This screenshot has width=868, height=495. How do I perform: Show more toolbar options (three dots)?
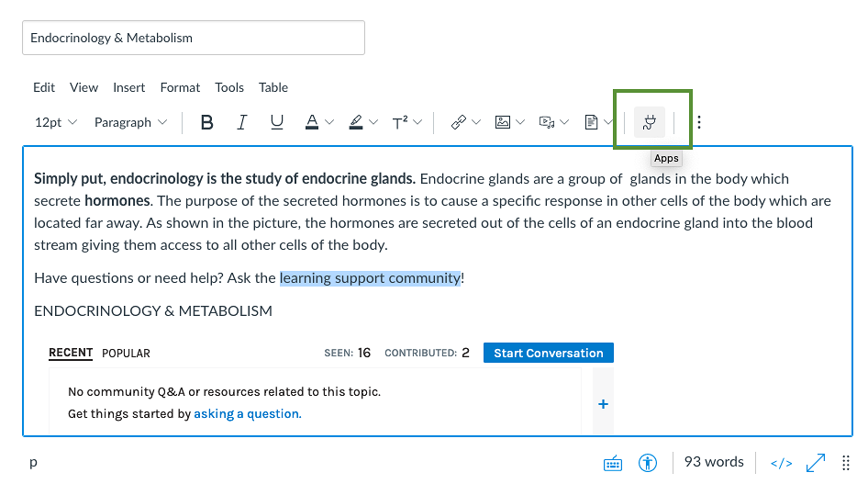point(699,122)
